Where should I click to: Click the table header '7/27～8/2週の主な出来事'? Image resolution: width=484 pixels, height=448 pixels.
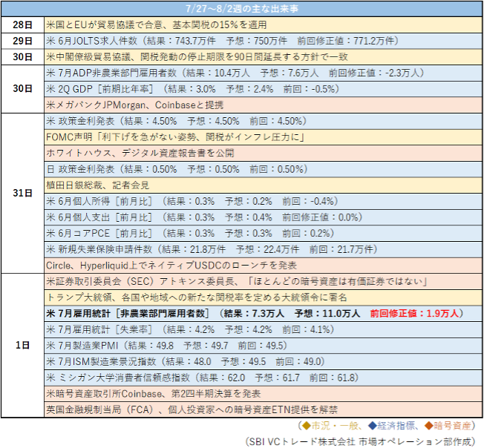pyautogui.click(x=242, y=8)
